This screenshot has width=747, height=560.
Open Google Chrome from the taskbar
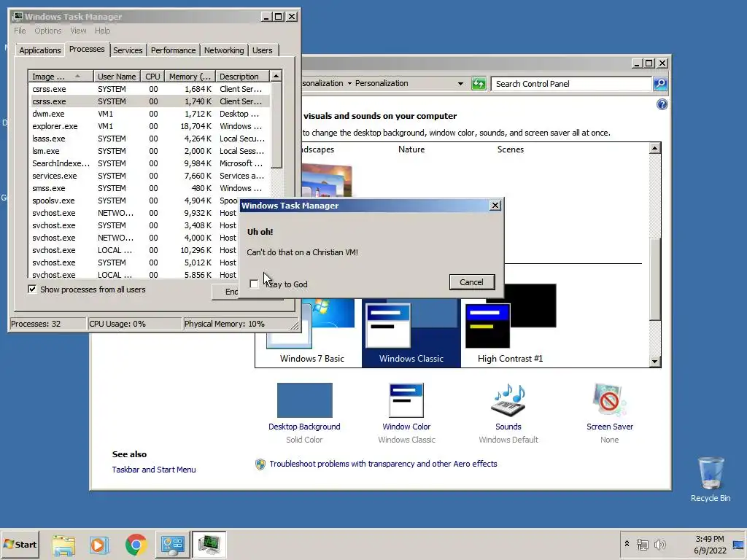[136, 545]
